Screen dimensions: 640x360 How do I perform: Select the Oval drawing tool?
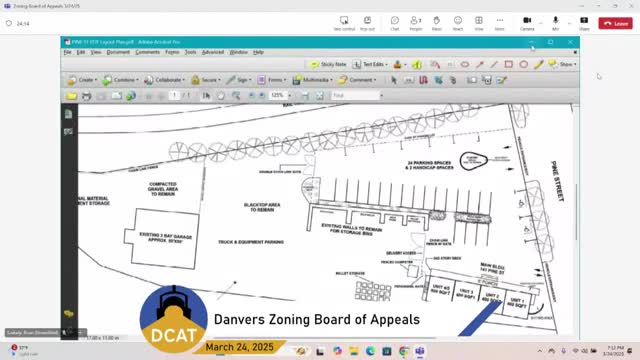524,64
